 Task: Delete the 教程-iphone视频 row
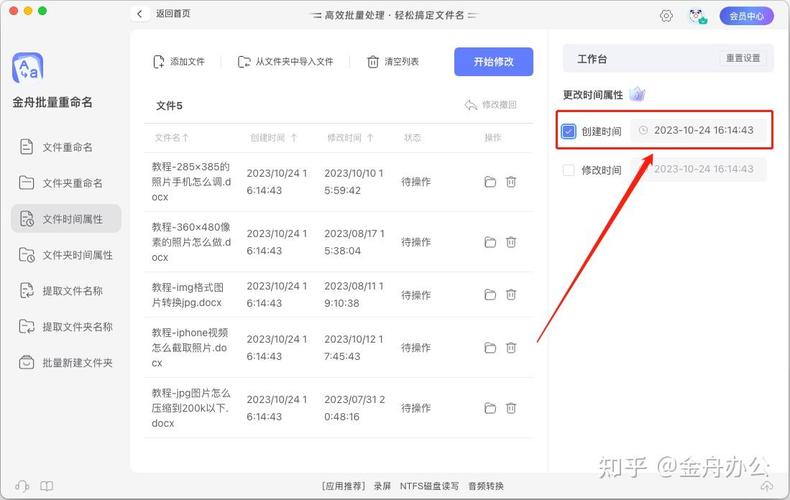(x=511, y=348)
